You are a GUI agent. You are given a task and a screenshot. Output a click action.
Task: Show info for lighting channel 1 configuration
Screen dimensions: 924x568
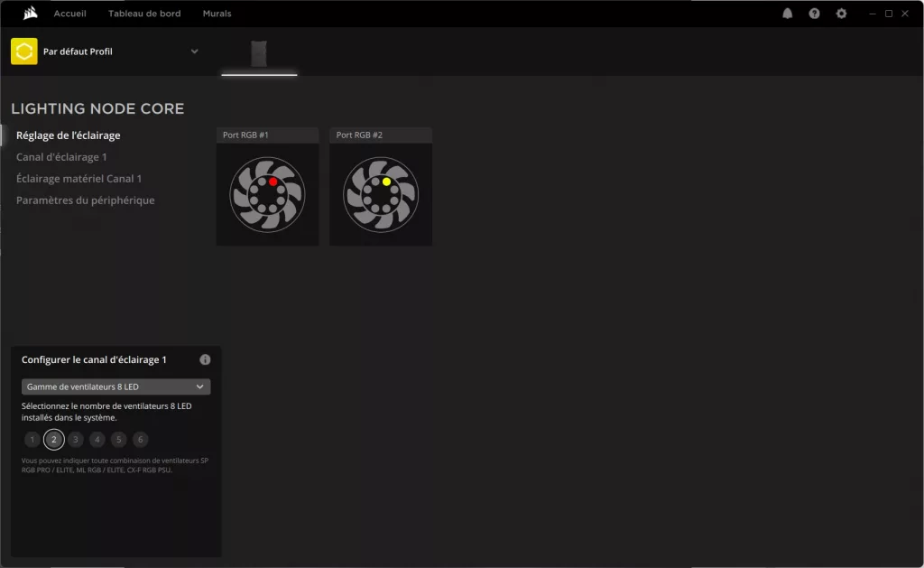(205, 359)
